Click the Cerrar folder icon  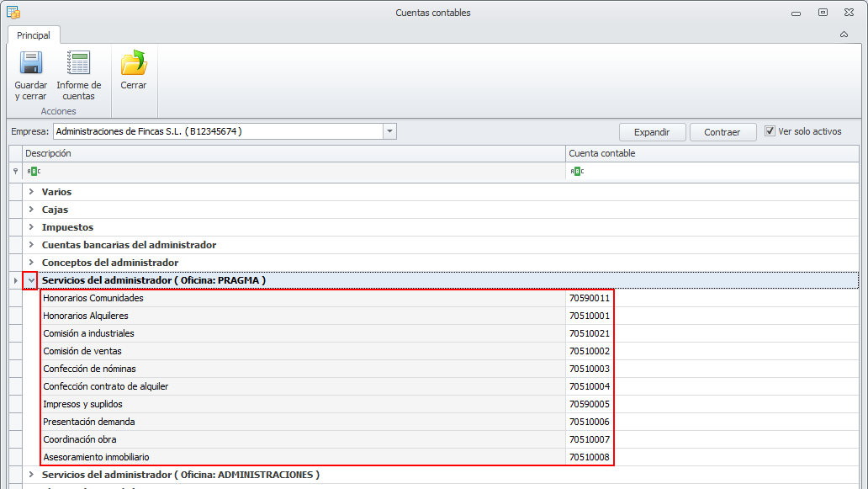point(134,63)
